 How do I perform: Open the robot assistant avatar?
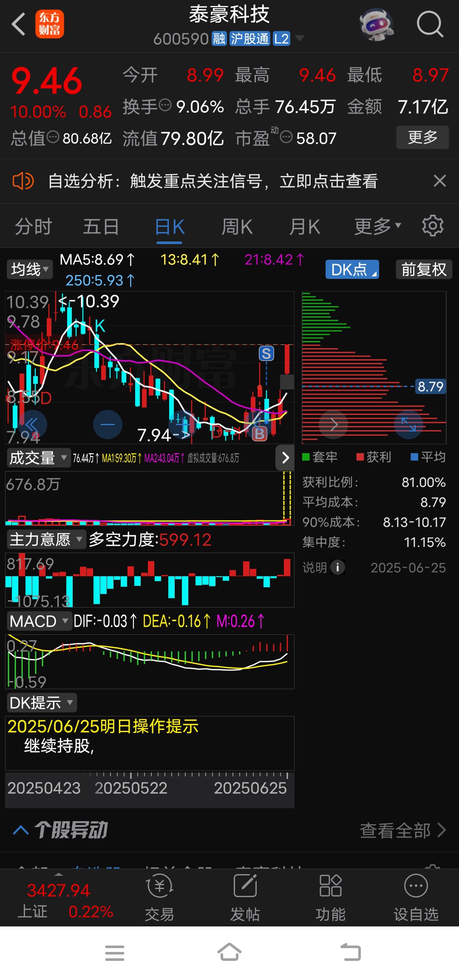click(376, 24)
